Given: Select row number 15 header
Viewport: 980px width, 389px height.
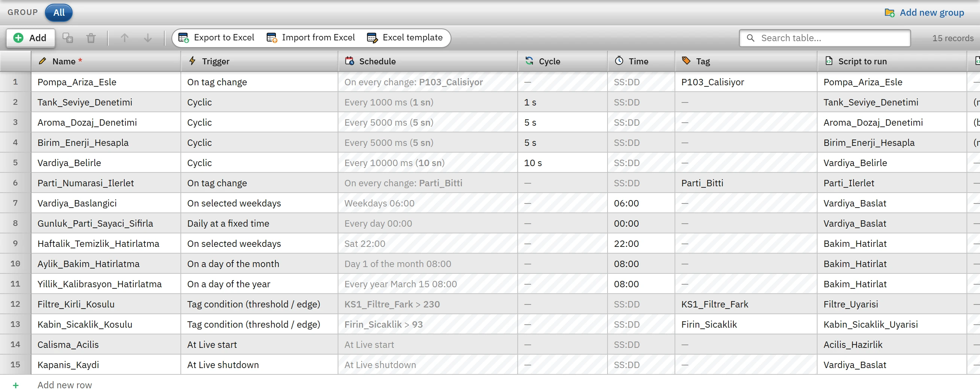Looking at the screenshot, I should 15,364.
